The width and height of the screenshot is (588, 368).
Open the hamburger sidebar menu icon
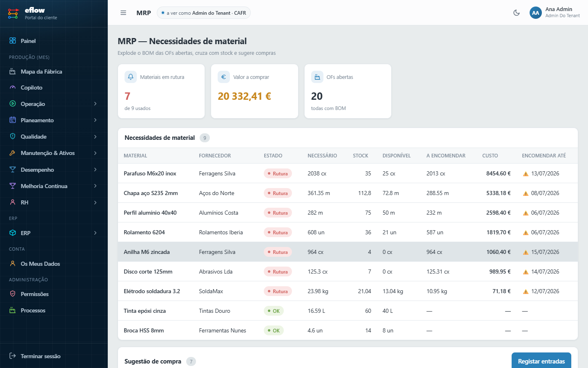(123, 13)
